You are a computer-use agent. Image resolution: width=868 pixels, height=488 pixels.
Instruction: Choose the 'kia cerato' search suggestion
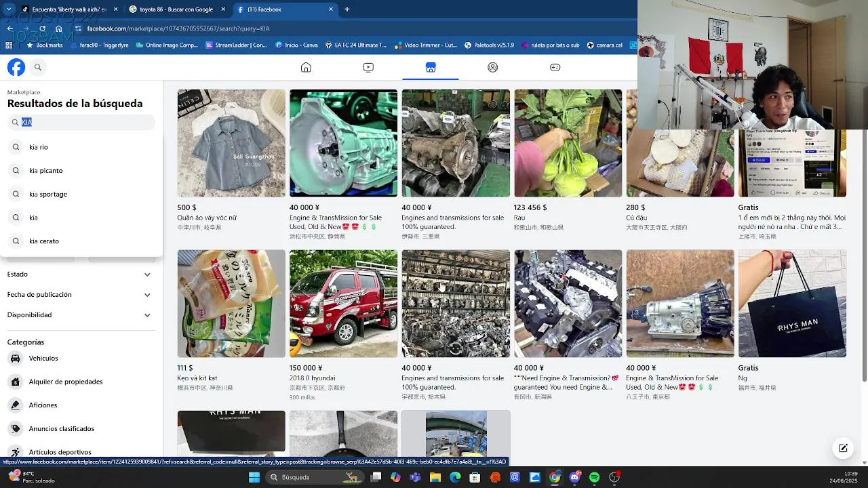[81, 241]
